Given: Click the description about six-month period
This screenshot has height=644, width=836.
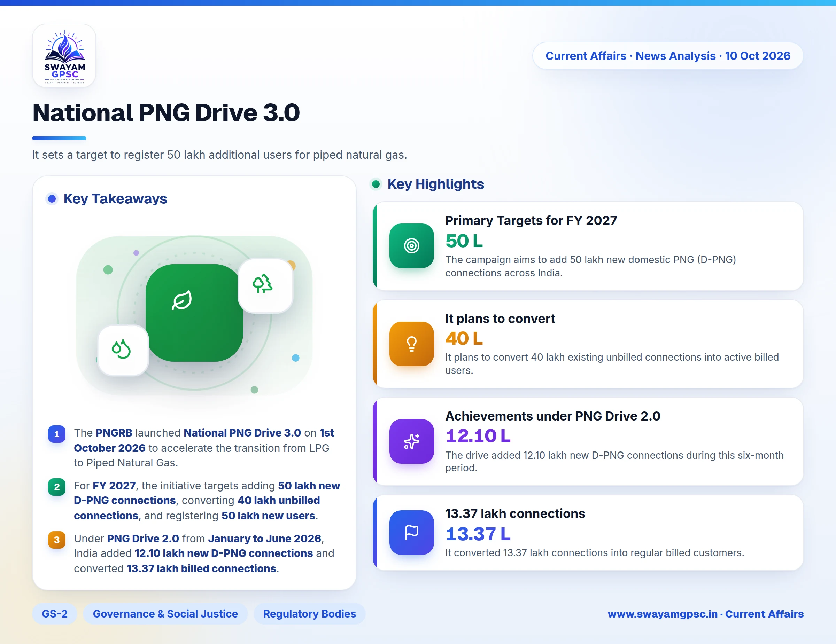Looking at the screenshot, I should pos(614,462).
